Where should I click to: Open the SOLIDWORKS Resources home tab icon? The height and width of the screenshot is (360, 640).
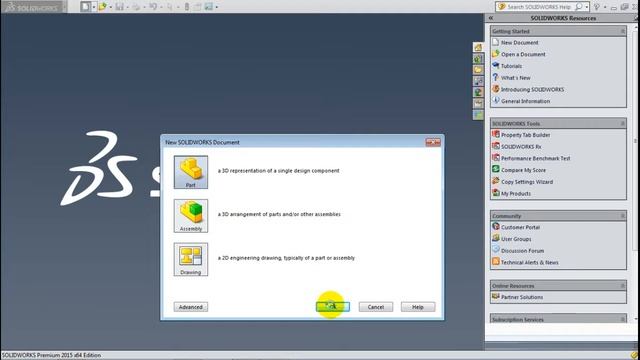[x=478, y=47]
